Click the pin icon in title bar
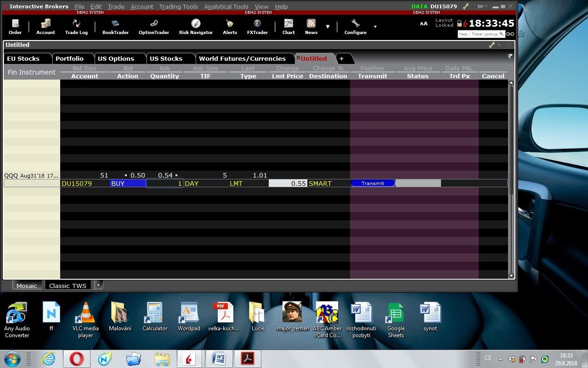588x368 pixels. click(480, 6)
